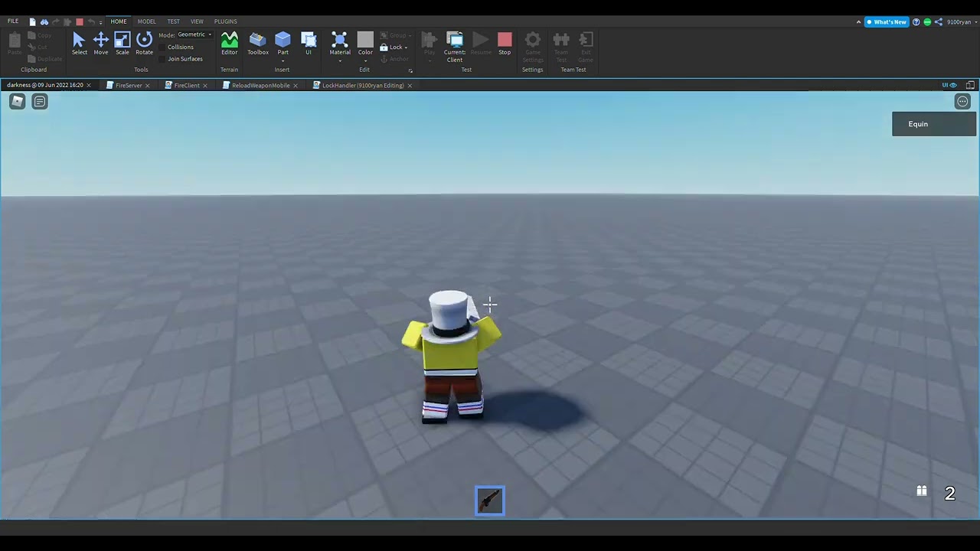Viewport: 980px width, 551px height.
Task: Pick the Scale tool
Action: pos(122,43)
